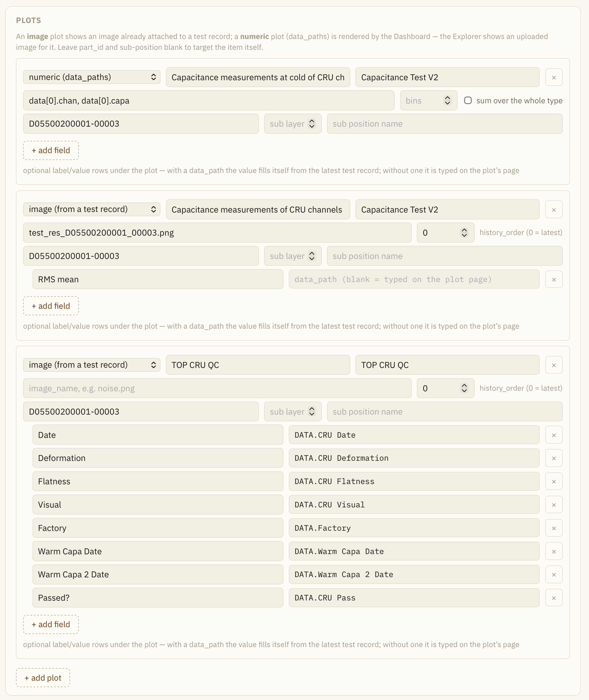The image size is (589, 700).
Task: Edit the Warm Capa 2 Date label field
Action: pyautogui.click(x=158, y=575)
